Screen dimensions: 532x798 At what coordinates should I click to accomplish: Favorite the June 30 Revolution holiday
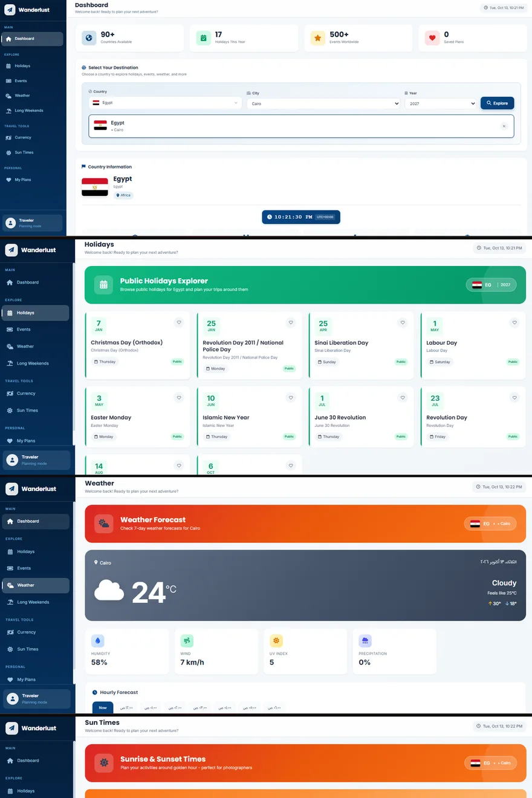pyautogui.click(x=403, y=398)
